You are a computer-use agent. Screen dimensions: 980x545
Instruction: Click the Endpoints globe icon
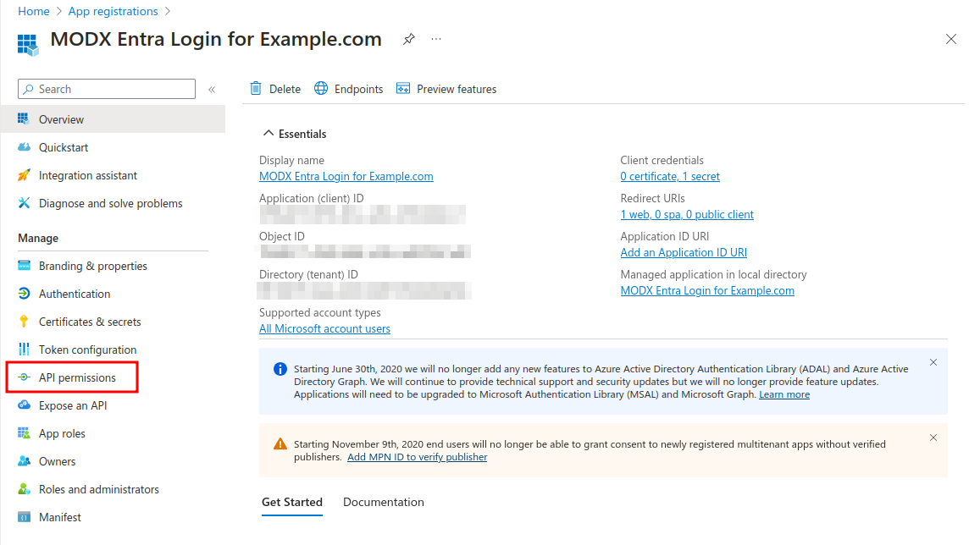pyautogui.click(x=321, y=89)
